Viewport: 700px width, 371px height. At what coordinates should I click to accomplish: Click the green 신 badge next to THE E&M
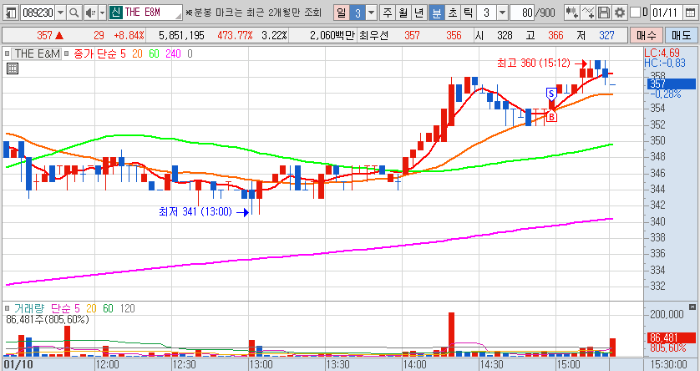(116, 13)
